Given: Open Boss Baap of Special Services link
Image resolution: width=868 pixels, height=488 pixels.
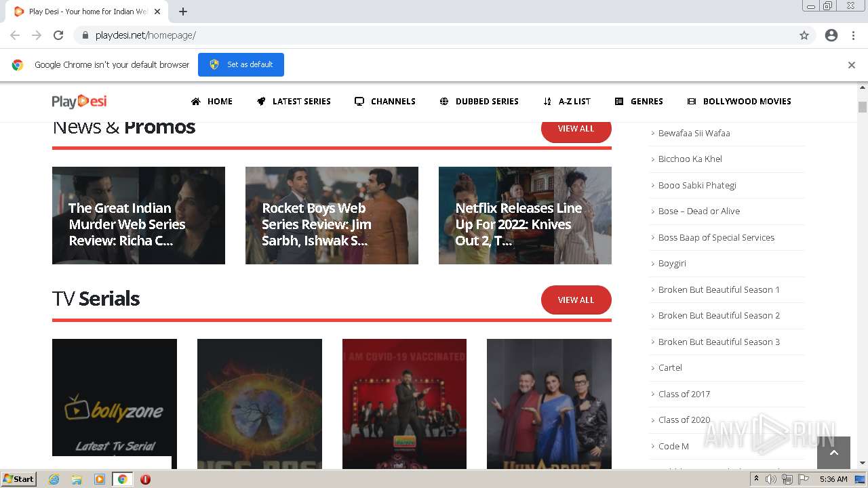Looking at the screenshot, I should pos(716,237).
